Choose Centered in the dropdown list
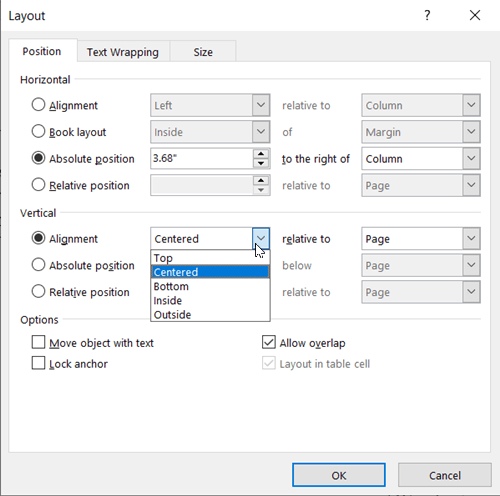Viewport: 500px width, 496px height. [x=210, y=272]
